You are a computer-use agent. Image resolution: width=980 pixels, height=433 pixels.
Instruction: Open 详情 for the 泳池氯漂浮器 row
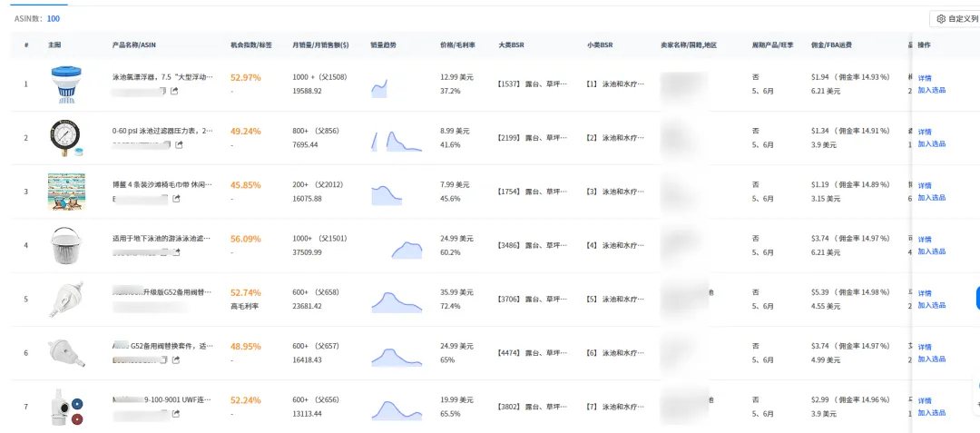pos(925,78)
